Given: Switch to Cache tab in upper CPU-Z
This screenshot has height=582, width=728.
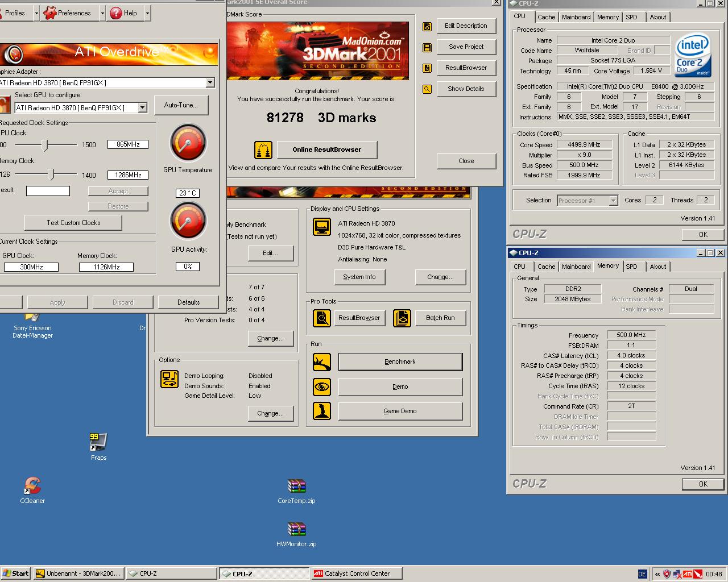Looking at the screenshot, I should pyautogui.click(x=547, y=18).
